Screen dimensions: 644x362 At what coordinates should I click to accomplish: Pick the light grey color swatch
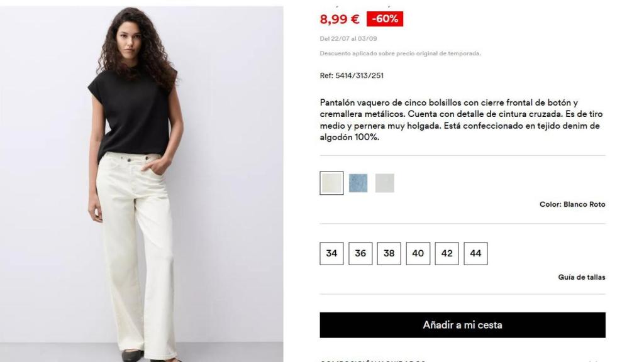384,183
